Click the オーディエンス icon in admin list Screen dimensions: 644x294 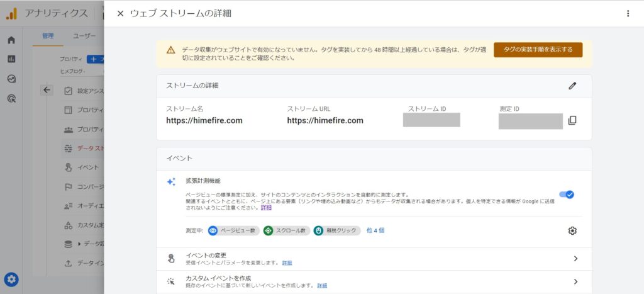click(68, 206)
